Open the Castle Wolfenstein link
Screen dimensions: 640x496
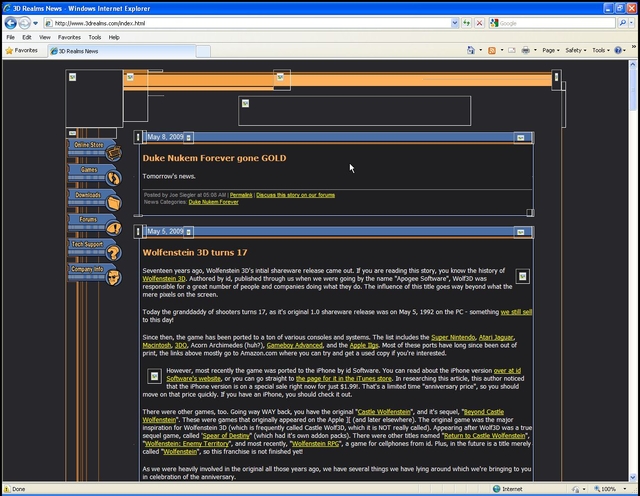[384, 411]
